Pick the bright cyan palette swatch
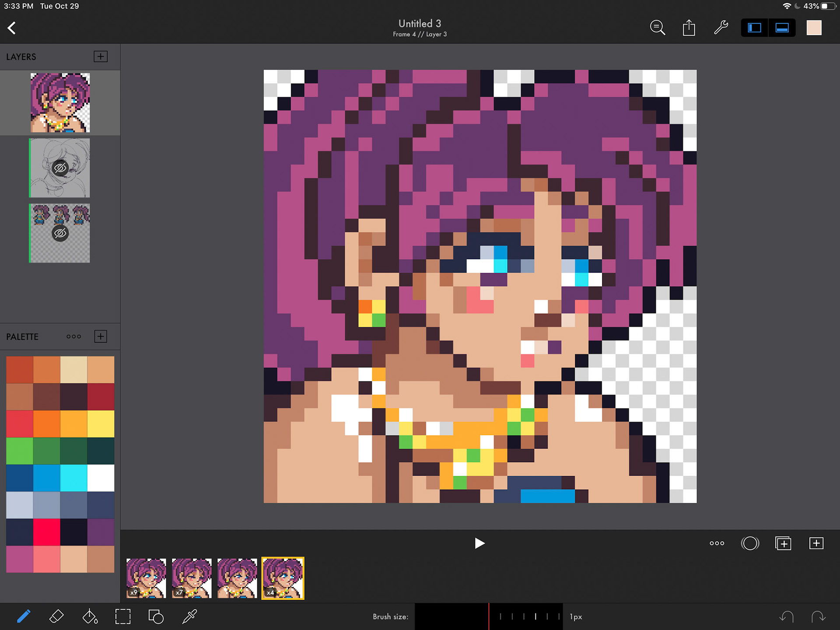 (73, 478)
